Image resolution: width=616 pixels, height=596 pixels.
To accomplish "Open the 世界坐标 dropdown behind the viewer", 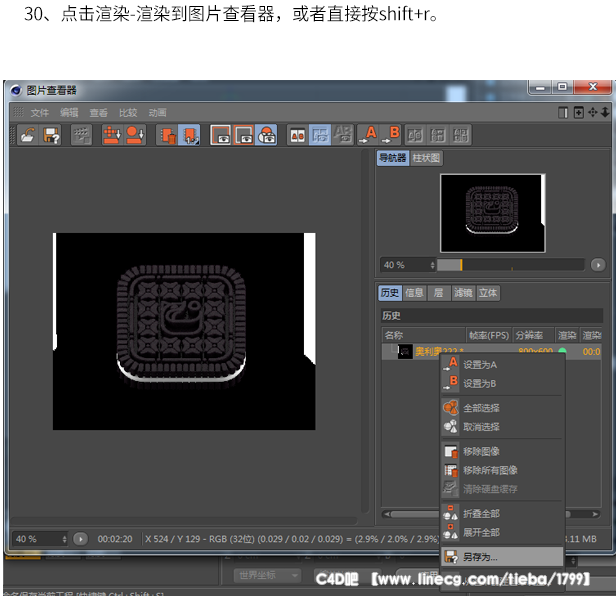I will tap(268, 576).
